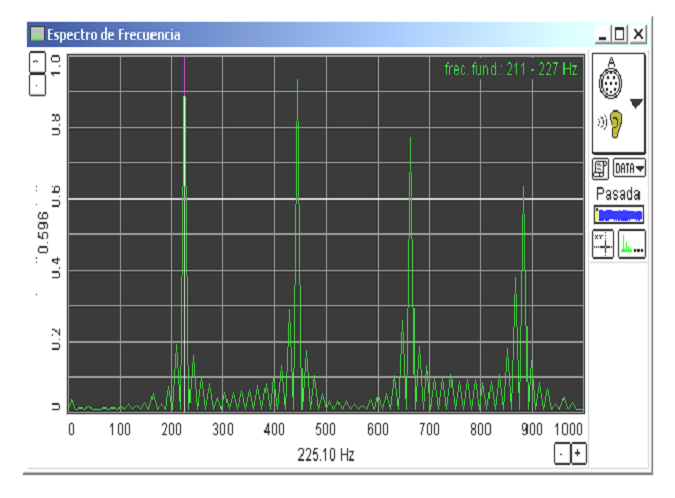Click the 225.10 Hz cursor frequency readout
This screenshot has width=675, height=498.
pyautogui.click(x=326, y=455)
